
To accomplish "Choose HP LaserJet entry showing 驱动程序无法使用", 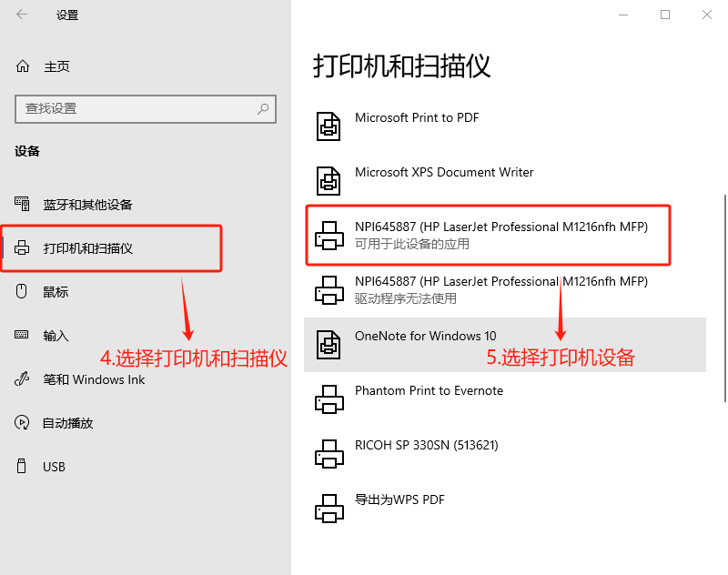I will pos(505,290).
